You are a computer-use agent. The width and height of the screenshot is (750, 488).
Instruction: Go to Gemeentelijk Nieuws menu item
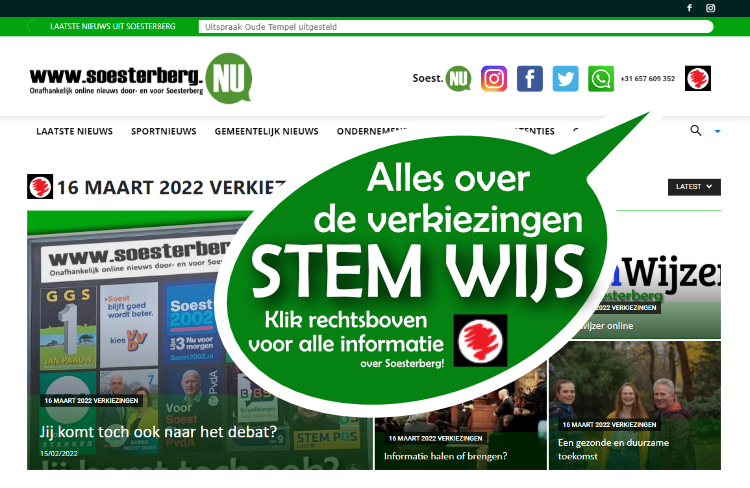266,131
